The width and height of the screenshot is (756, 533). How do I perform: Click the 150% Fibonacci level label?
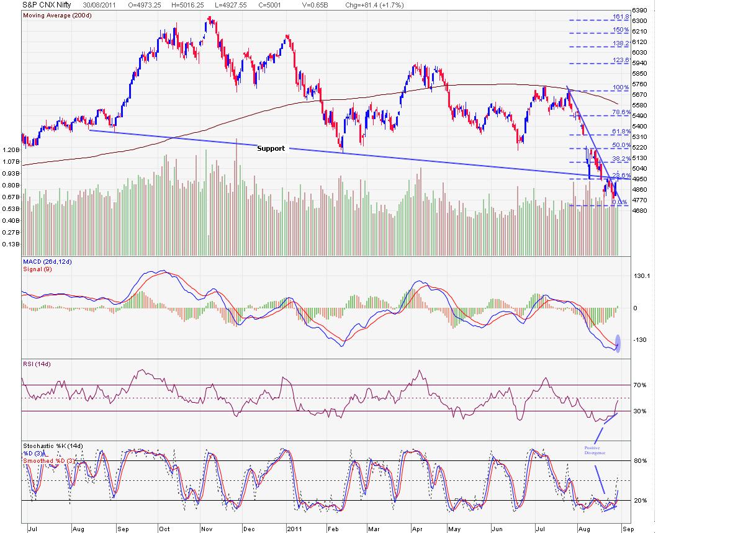[x=621, y=30]
